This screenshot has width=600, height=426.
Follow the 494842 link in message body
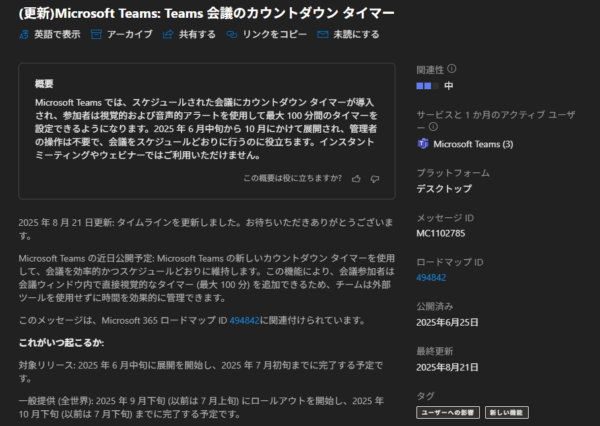(243, 319)
